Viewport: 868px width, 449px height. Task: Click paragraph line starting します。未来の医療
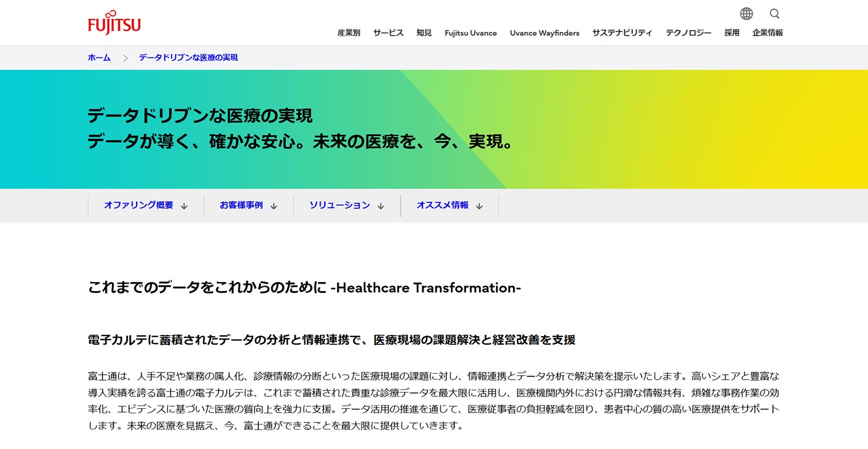tap(276, 426)
